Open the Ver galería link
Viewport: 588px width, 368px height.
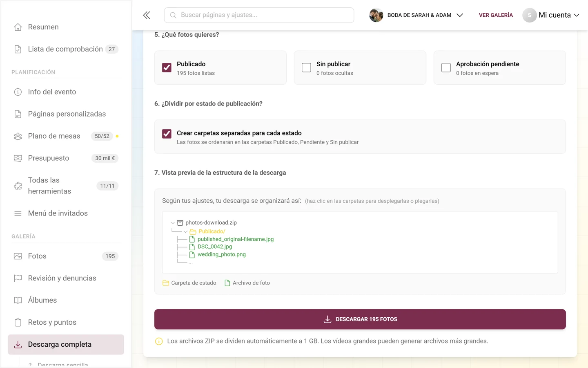click(496, 15)
